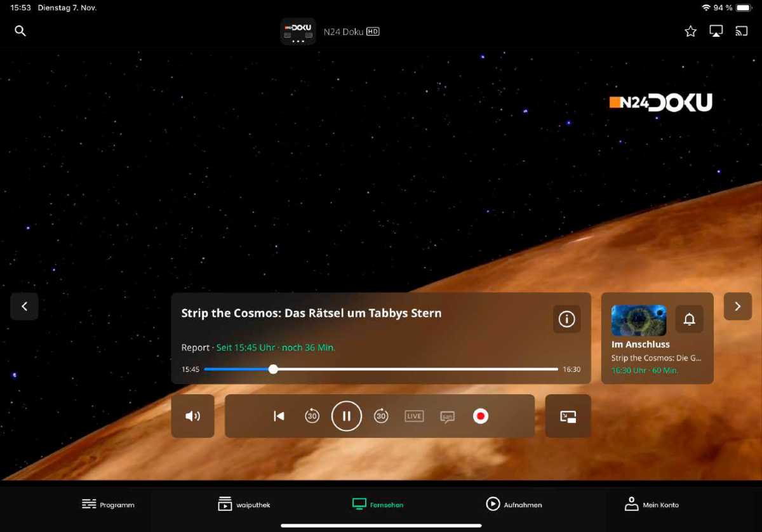The width and height of the screenshot is (762, 532).
Task: Skip forward 30 seconds
Action: click(381, 416)
